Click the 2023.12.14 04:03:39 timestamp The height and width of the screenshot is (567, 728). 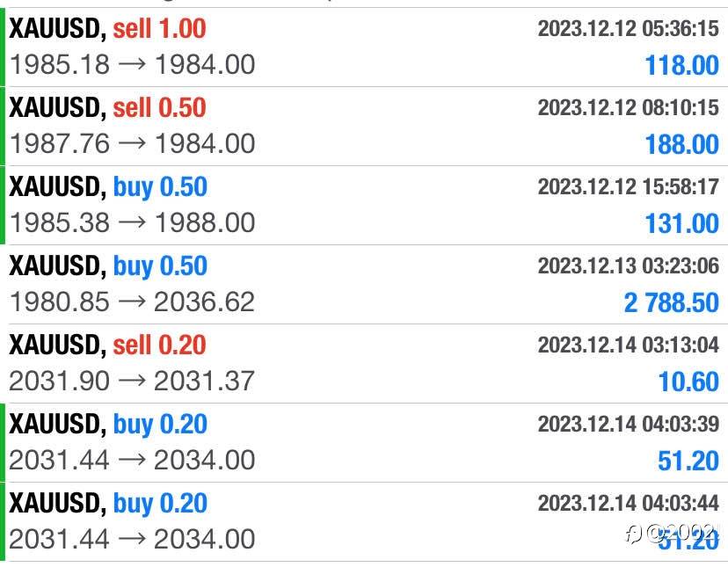tap(628, 425)
